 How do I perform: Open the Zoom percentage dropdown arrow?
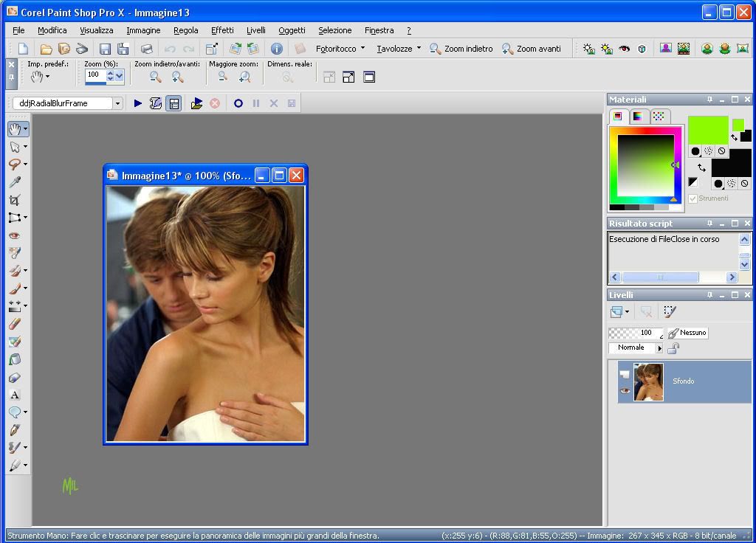pos(119,76)
